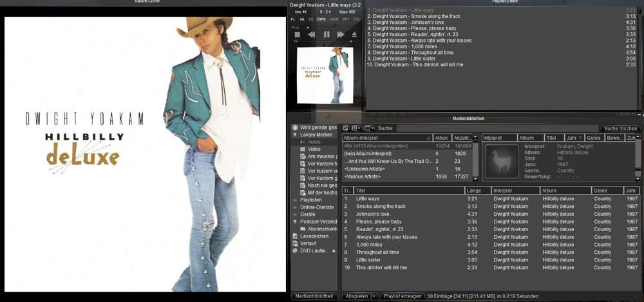
Task: Select the DVD Laufwerk entry
Action: (x=314, y=250)
